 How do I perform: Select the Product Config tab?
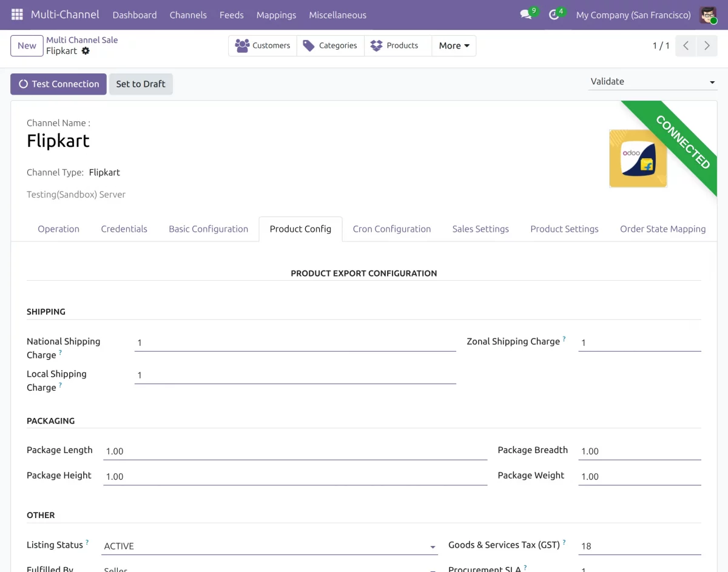coord(300,229)
